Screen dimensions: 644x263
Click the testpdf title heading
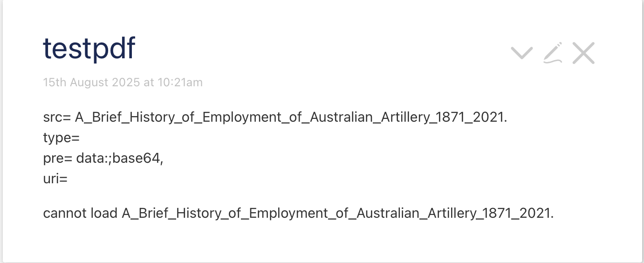tap(89, 48)
